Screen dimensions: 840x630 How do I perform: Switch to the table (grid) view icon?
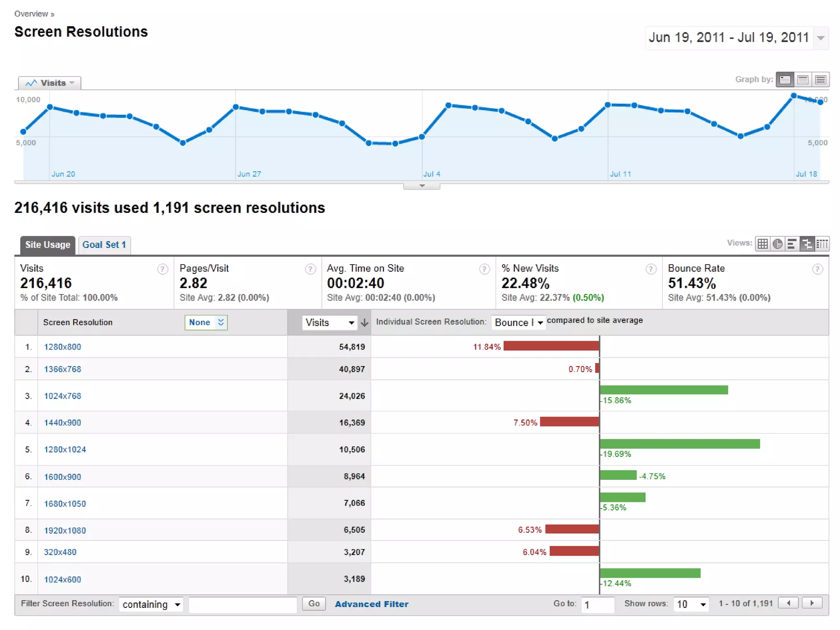point(762,244)
